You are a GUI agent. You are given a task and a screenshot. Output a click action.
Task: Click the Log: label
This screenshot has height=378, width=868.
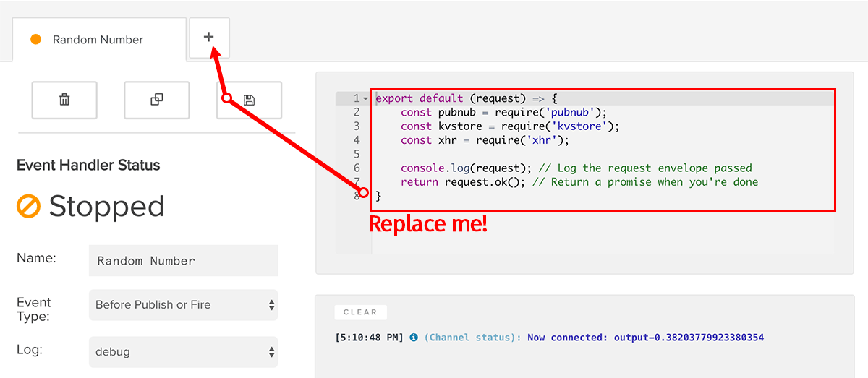[x=30, y=350]
